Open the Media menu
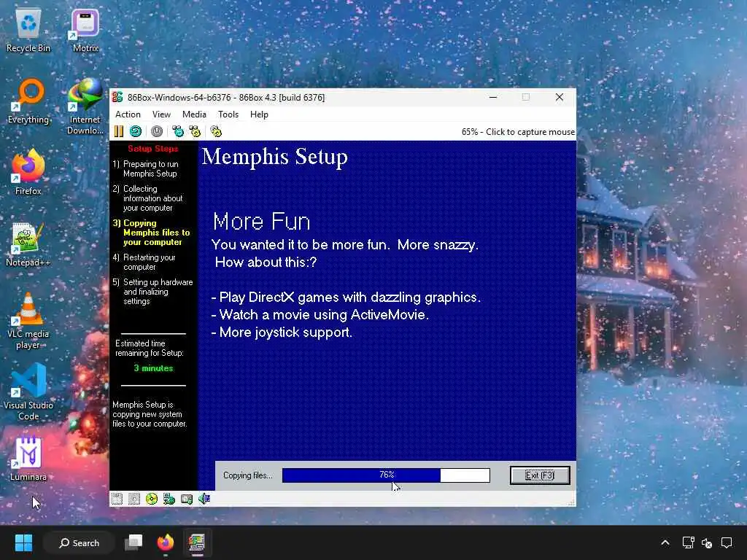Viewport: 747px width, 560px height. 194,114
